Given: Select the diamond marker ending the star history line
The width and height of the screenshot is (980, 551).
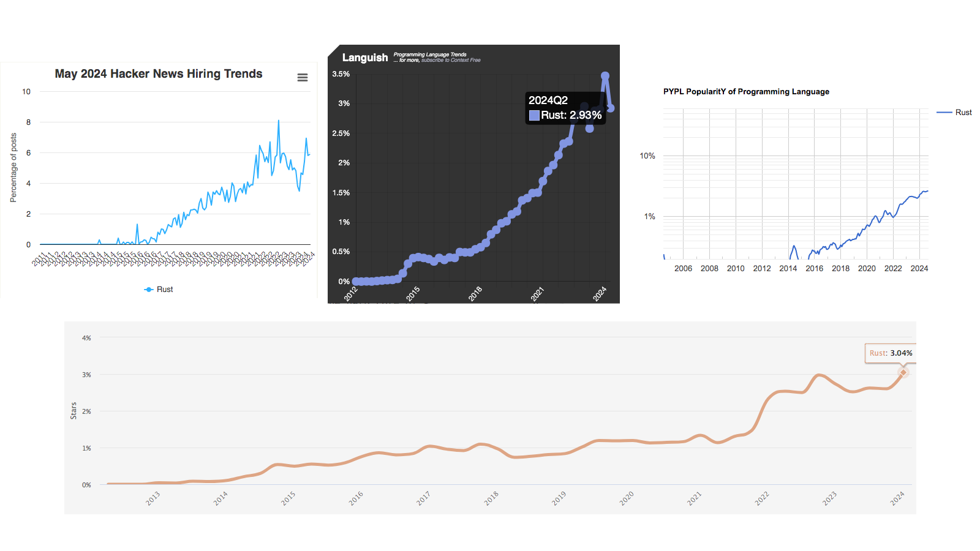Looking at the screenshot, I should [903, 372].
